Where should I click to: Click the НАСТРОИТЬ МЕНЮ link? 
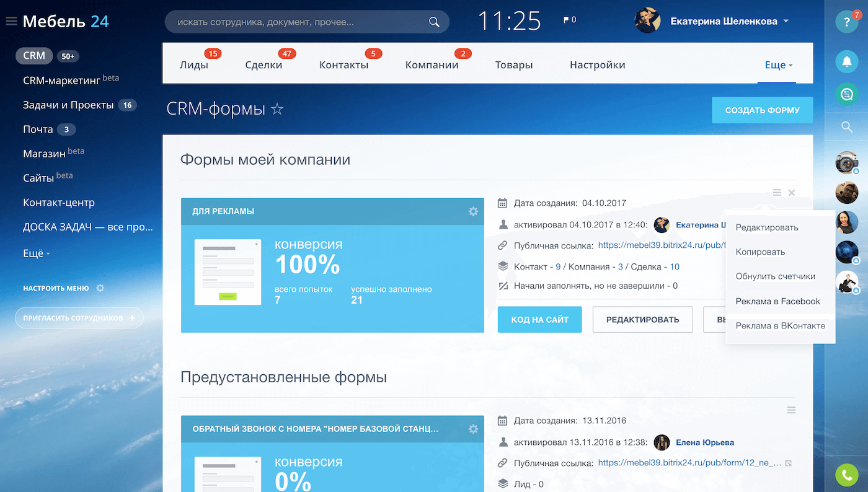56,289
